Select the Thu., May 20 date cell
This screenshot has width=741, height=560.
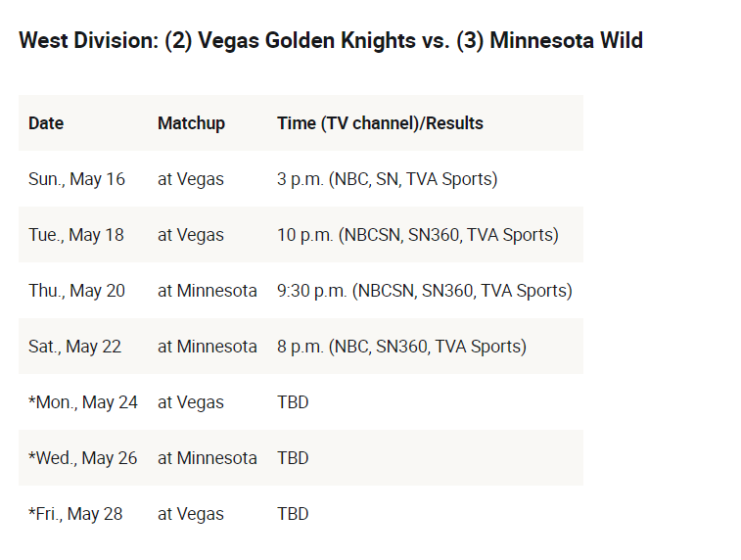click(x=76, y=291)
